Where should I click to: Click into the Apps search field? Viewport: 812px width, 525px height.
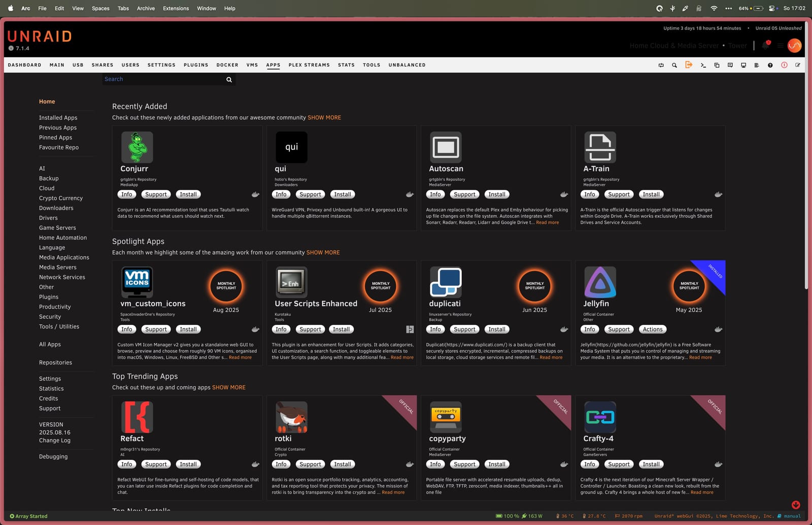pyautogui.click(x=162, y=79)
